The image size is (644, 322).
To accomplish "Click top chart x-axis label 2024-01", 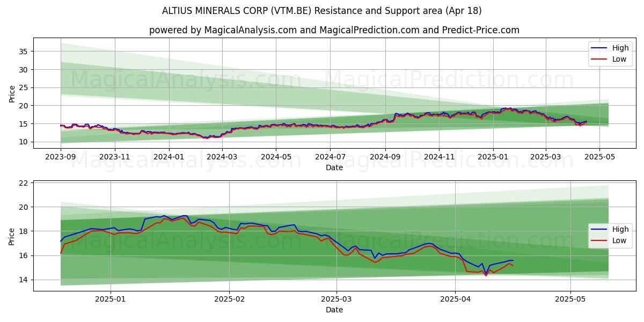I will (169, 157).
